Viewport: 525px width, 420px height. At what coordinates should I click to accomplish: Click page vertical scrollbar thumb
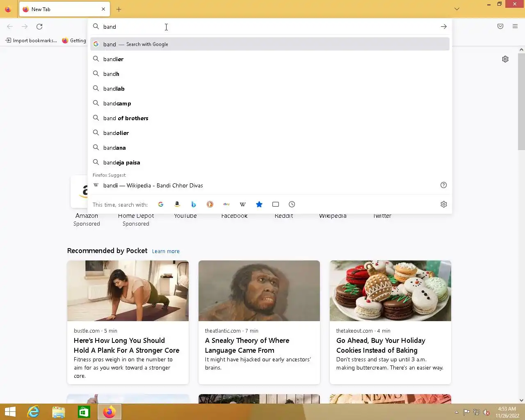(521, 101)
